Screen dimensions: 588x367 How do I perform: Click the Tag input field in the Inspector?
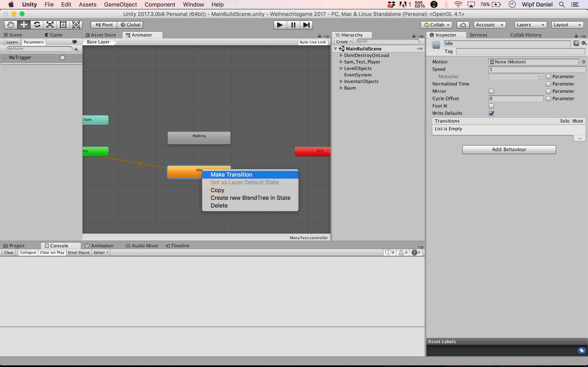point(520,51)
